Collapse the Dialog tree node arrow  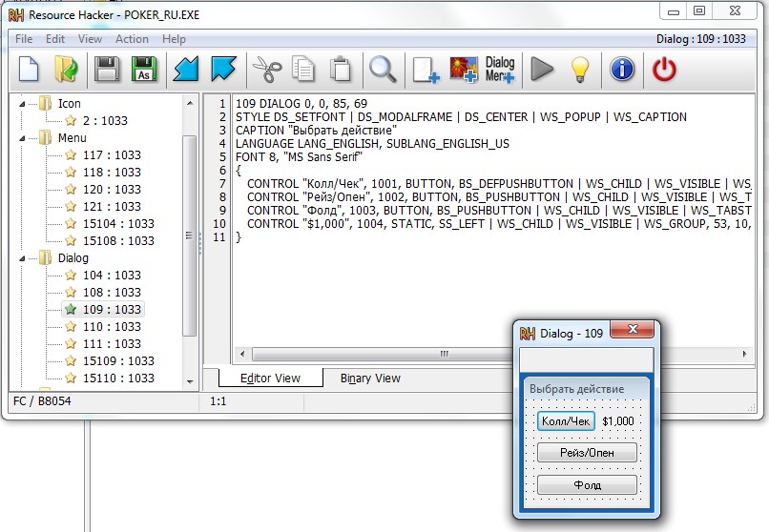[x=22, y=258]
